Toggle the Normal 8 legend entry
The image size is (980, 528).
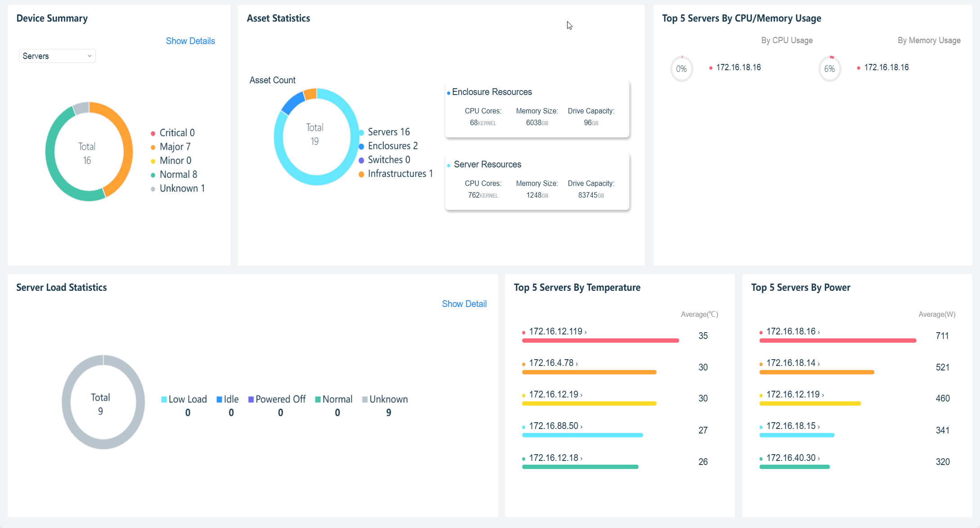pyautogui.click(x=174, y=175)
